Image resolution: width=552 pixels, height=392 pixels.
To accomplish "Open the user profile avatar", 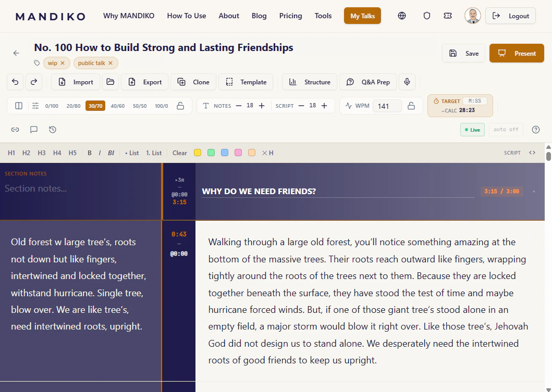I will tap(472, 16).
